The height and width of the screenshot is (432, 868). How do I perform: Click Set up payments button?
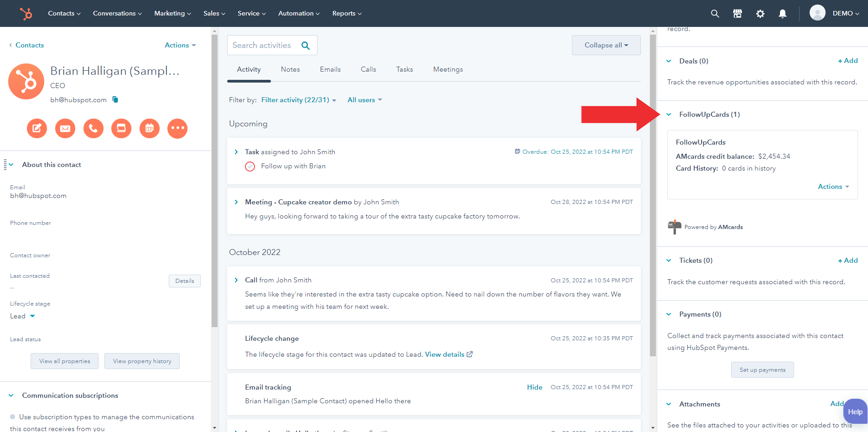click(763, 370)
